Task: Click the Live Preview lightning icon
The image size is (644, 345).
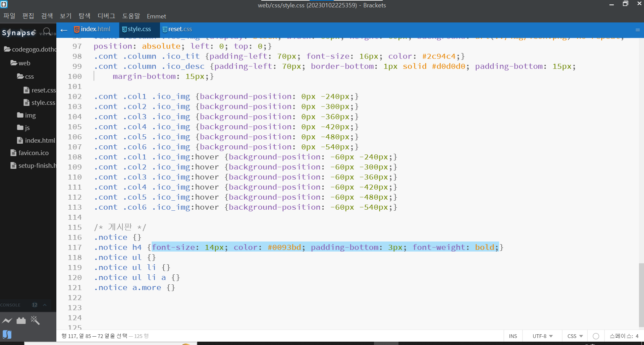Action: click(x=7, y=321)
